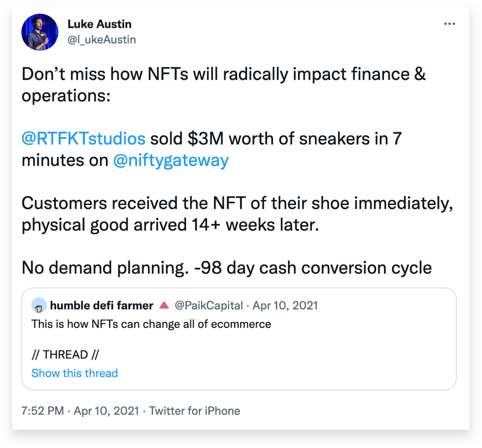
Task: Click Luke Austin's profile avatar photo
Action: click(x=40, y=32)
